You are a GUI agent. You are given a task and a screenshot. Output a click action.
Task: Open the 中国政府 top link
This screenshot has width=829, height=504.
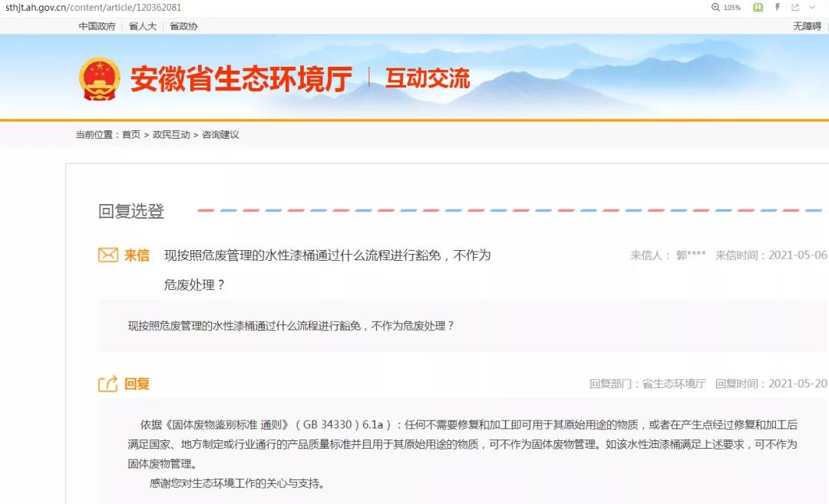pos(97,26)
